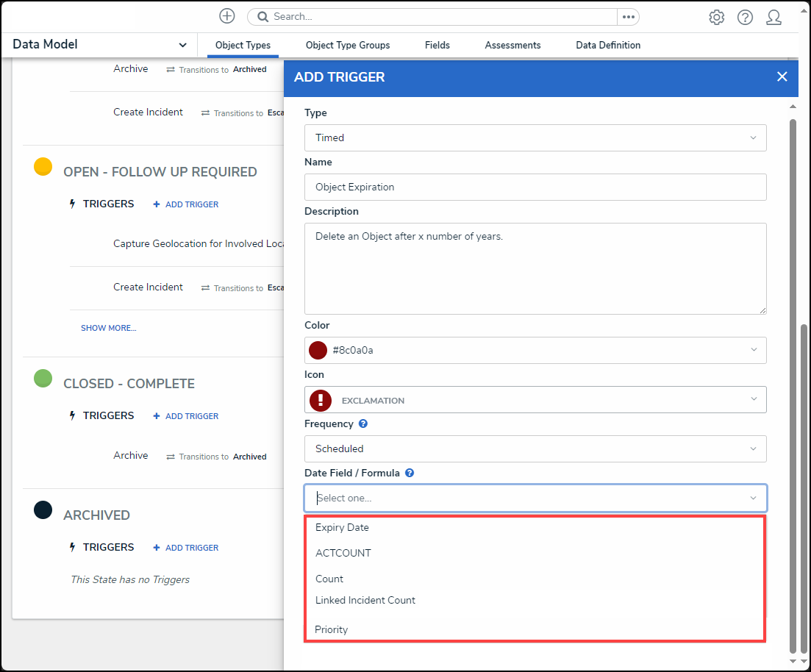Switch to the Object Type Groups tab
The width and height of the screenshot is (811, 672).
(x=348, y=46)
